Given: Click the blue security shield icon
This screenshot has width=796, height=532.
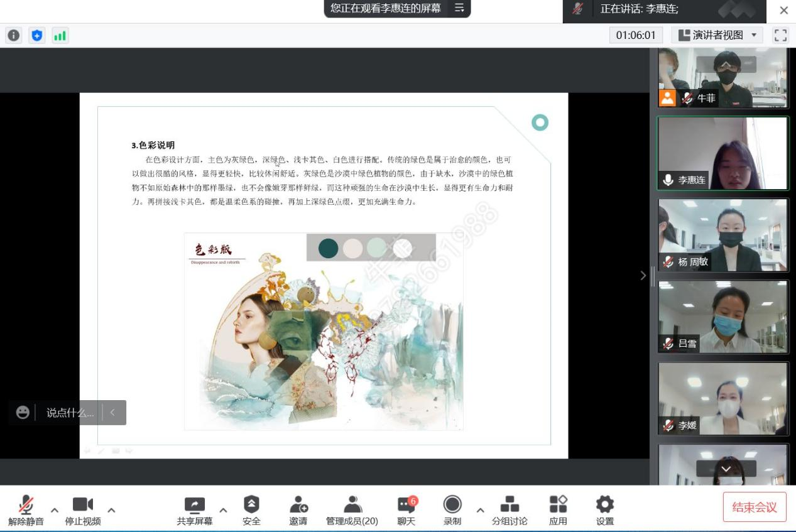Looking at the screenshot, I should click(x=37, y=36).
